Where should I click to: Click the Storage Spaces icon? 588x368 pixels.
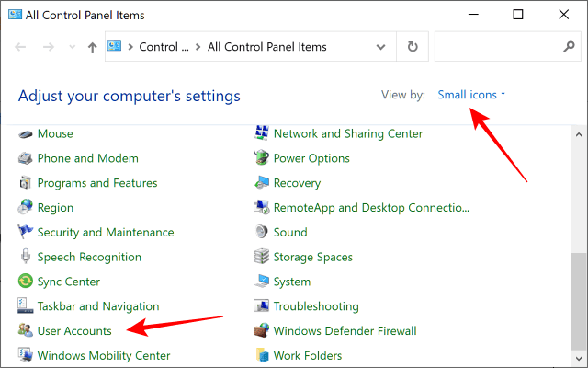pyautogui.click(x=261, y=257)
